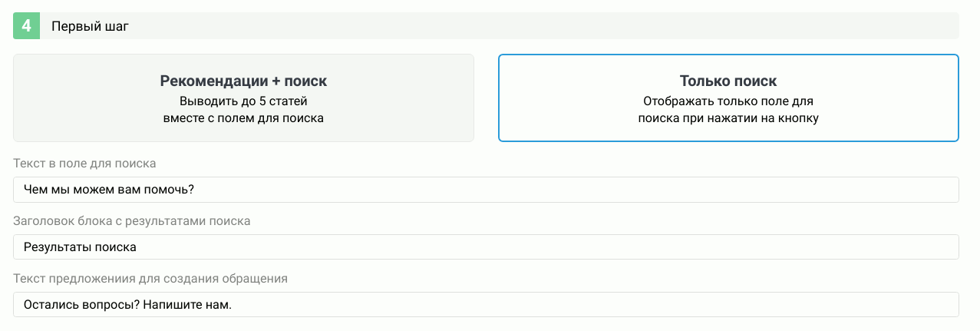Screen dimensions: 980x331
Task: Click the "Текст предложениия для создания обращения" label
Action: click(150, 278)
